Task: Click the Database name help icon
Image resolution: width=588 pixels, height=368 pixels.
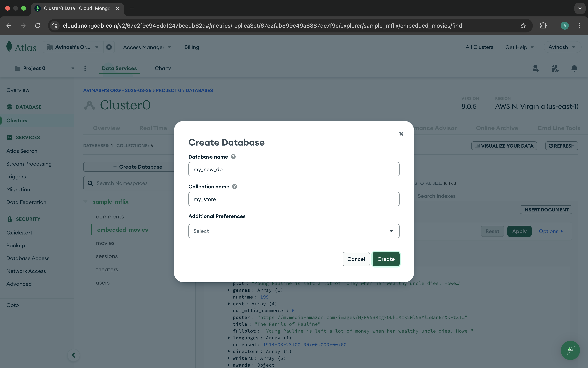Action: point(233,157)
